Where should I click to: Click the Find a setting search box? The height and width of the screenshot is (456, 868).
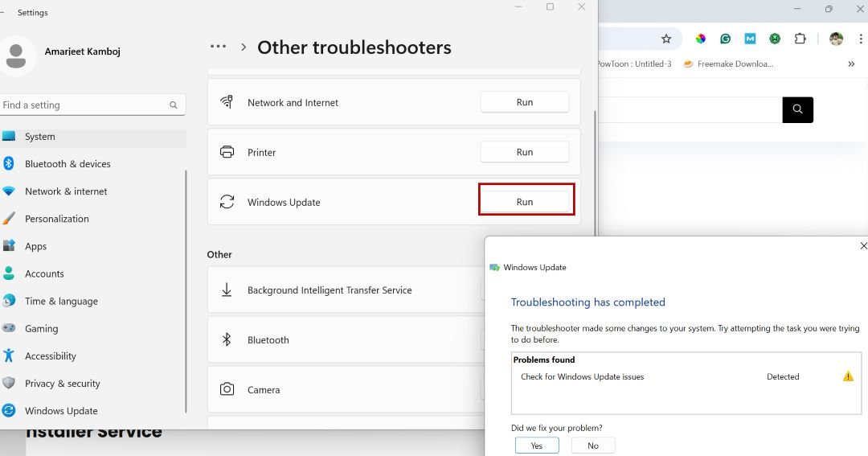pos(92,105)
